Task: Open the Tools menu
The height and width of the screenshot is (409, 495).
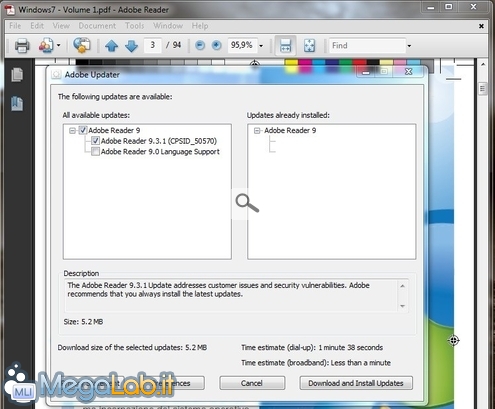Action: pos(135,26)
